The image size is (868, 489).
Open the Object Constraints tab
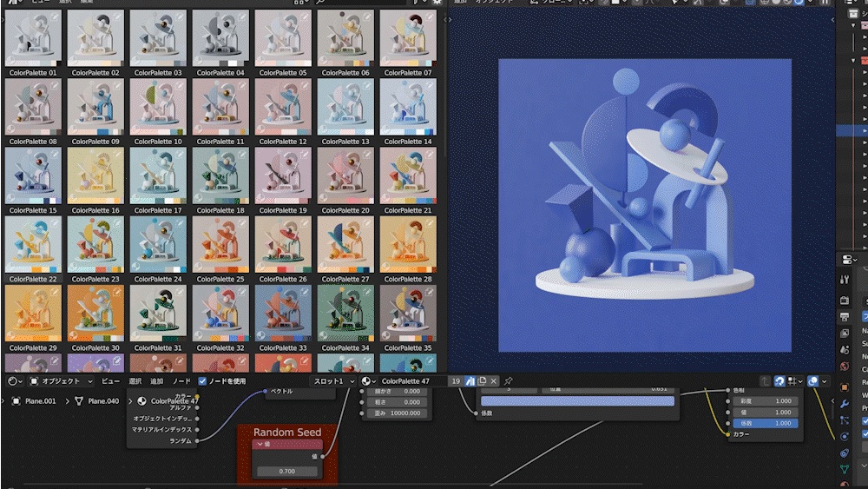(845, 453)
